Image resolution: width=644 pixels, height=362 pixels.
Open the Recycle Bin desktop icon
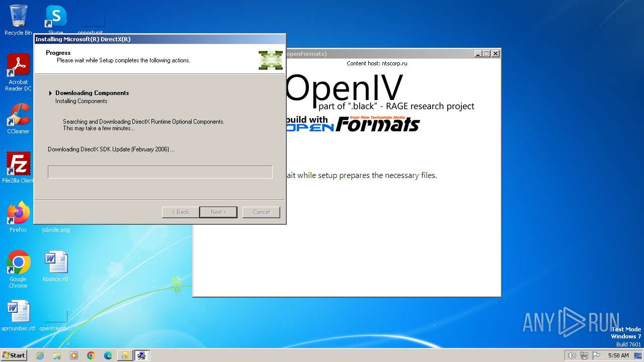18,20
